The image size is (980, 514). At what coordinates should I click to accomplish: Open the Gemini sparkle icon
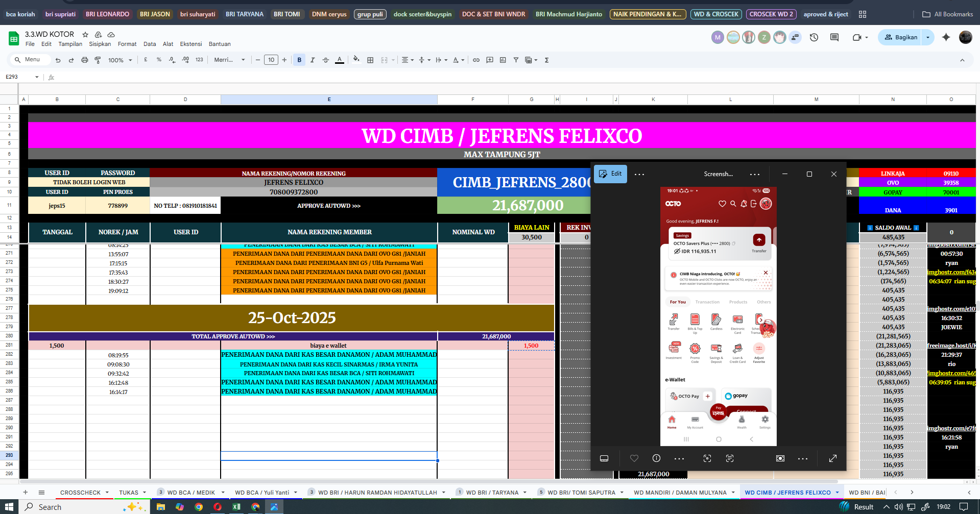pos(946,37)
